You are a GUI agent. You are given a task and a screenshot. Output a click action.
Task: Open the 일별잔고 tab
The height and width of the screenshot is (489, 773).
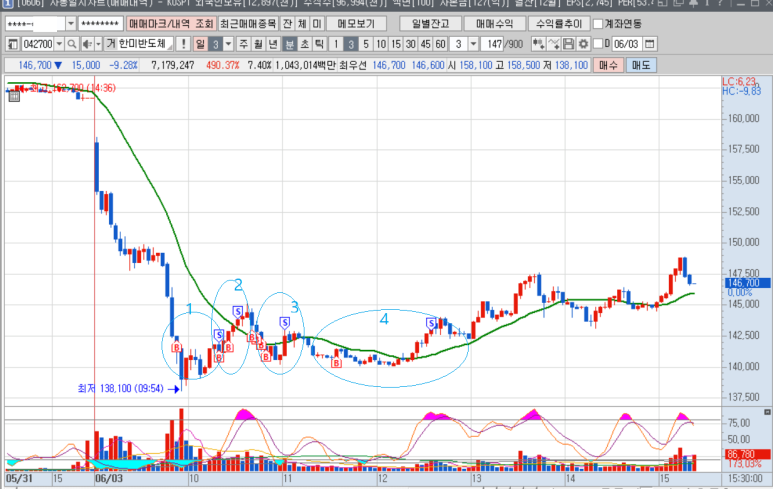coord(430,23)
